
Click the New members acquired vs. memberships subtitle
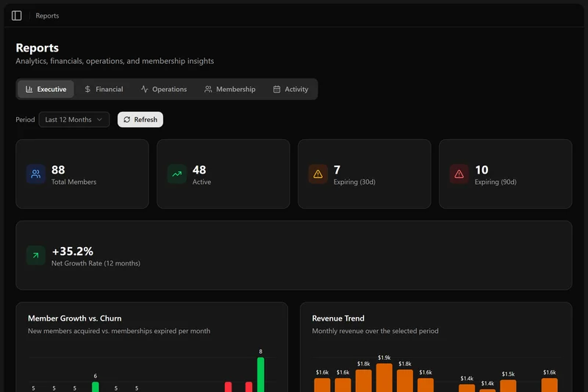119,331
